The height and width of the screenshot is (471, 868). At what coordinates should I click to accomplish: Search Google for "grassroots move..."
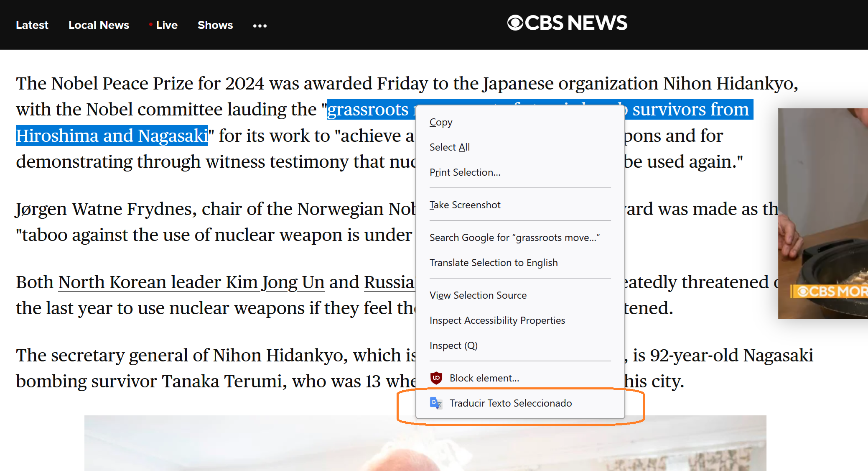(x=520, y=238)
